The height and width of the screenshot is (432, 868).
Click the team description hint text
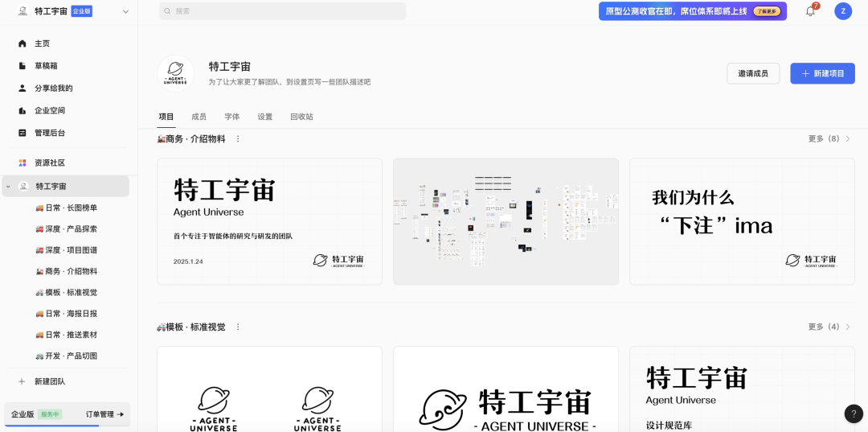(289, 82)
